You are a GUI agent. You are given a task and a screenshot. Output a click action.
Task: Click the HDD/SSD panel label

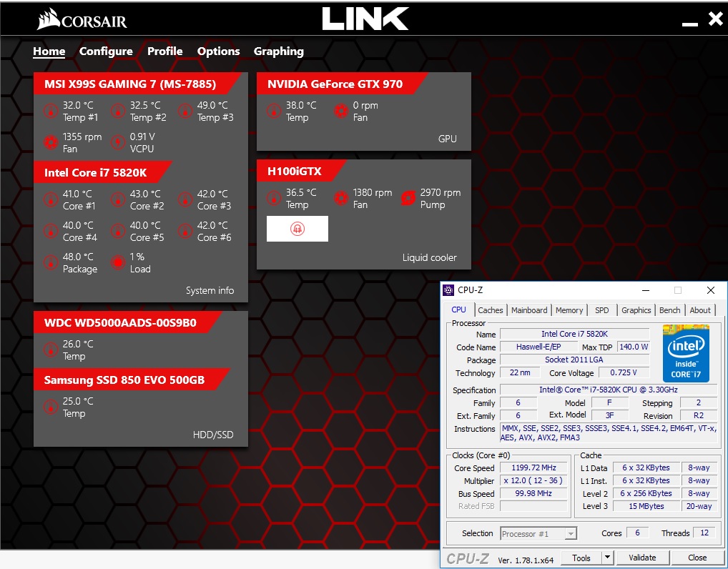[x=213, y=435]
